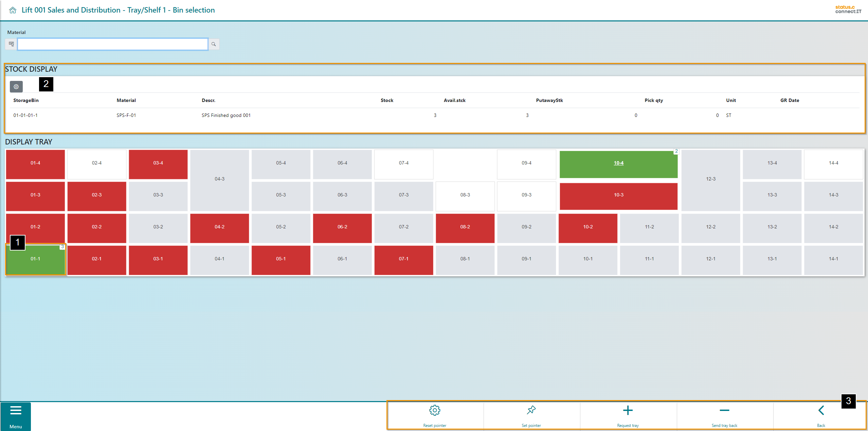The image size is (868, 431).
Task: Click the Set pointer pin icon
Action: [531, 411]
